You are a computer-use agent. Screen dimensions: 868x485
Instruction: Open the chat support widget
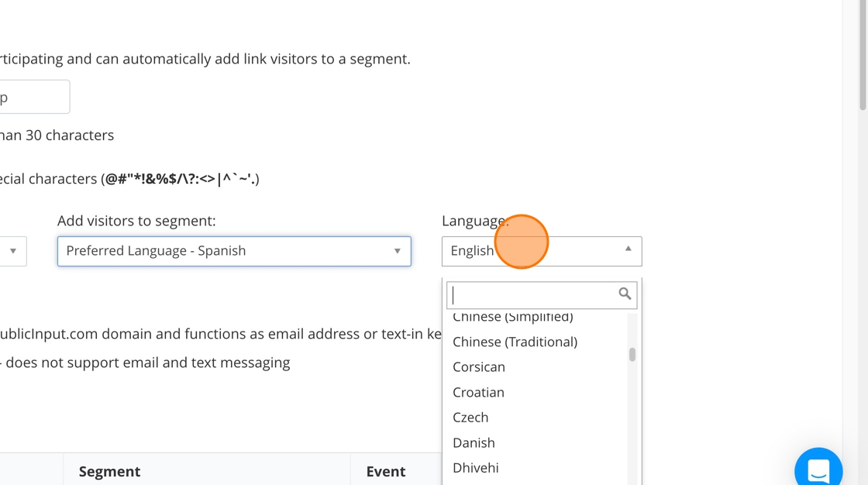click(x=818, y=470)
